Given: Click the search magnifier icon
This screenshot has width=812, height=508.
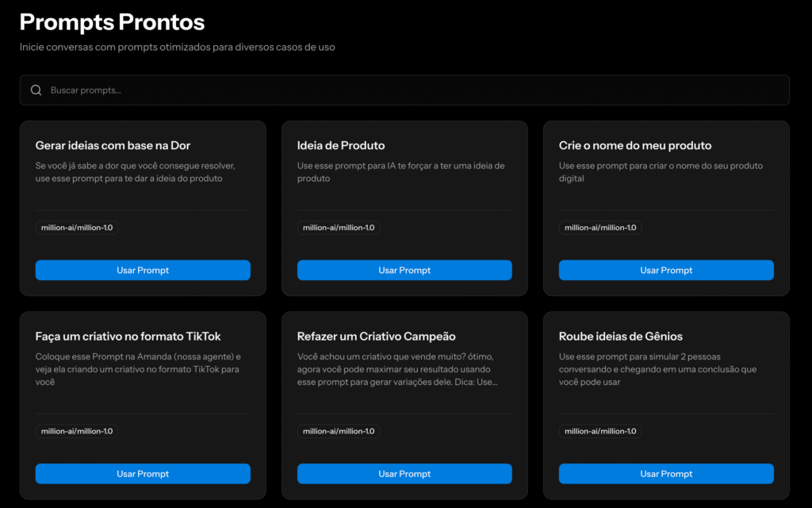Looking at the screenshot, I should [36, 90].
